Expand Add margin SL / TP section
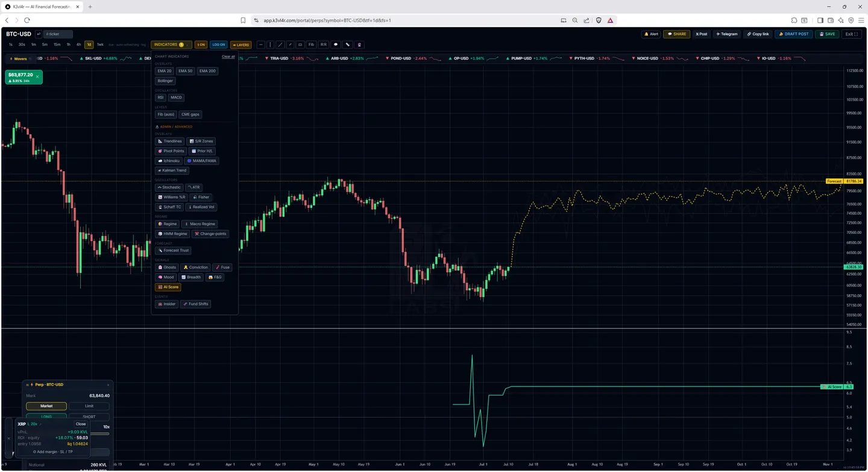 coord(53,452)
